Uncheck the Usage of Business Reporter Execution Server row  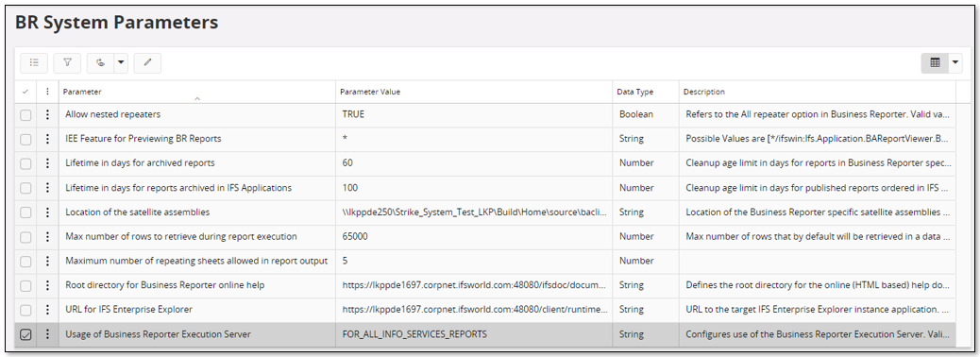25,334
